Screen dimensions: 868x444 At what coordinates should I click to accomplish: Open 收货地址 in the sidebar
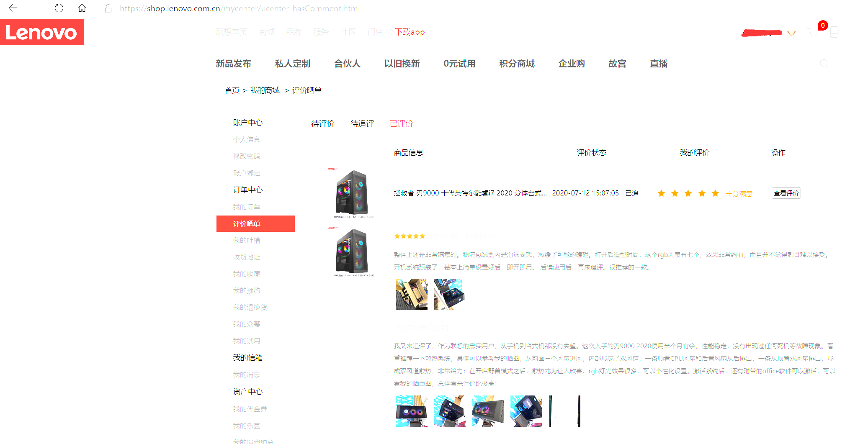247,257
